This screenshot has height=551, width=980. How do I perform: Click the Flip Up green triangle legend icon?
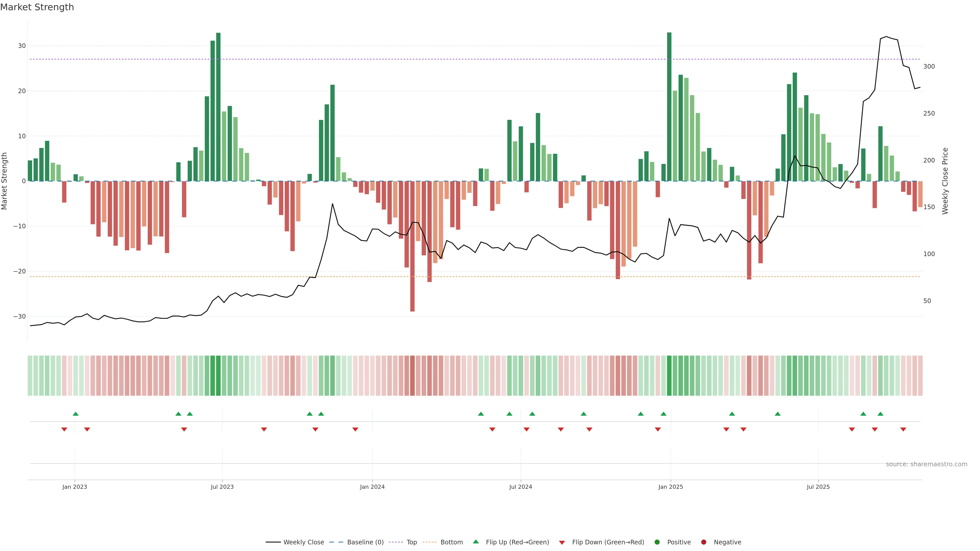[475, 542]
